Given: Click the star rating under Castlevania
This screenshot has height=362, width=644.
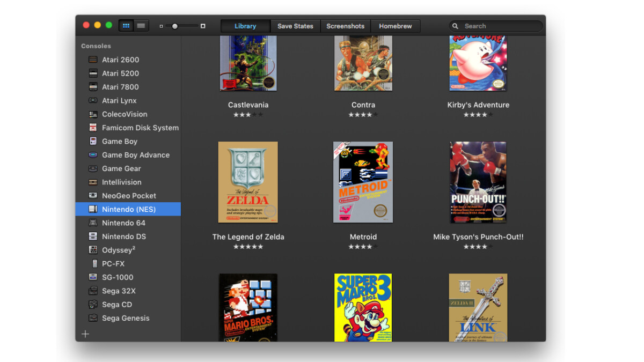Looking at the screenshot, I should pos(248,115).
